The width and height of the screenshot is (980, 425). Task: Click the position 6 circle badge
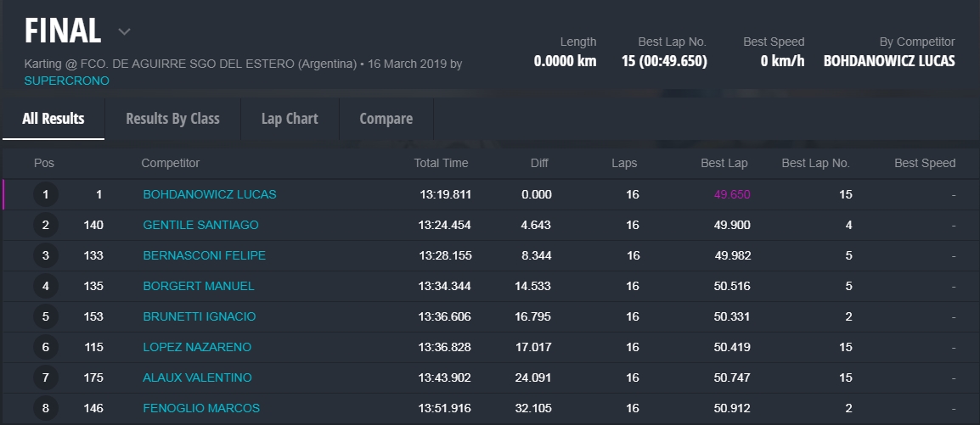click(x=46, y=348)
